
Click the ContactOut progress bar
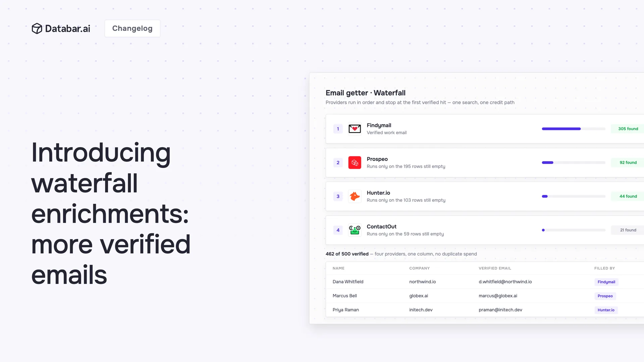click(x=574, y=230)
